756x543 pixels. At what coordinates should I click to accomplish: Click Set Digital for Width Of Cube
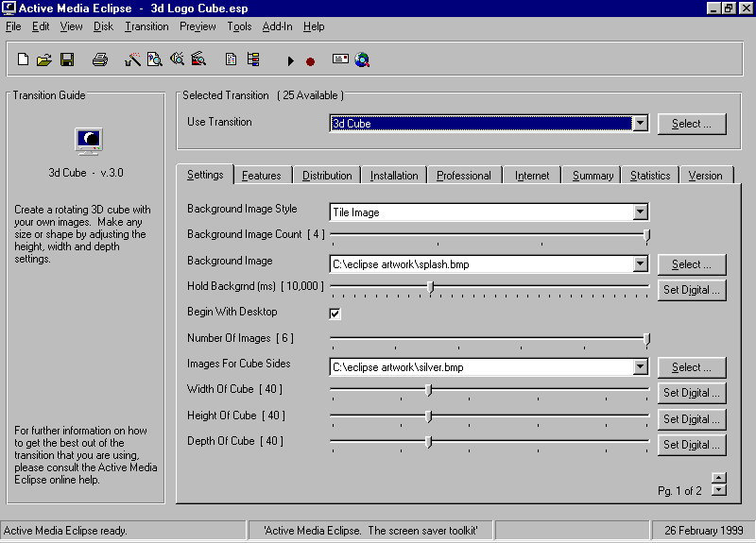coord(692,393)
